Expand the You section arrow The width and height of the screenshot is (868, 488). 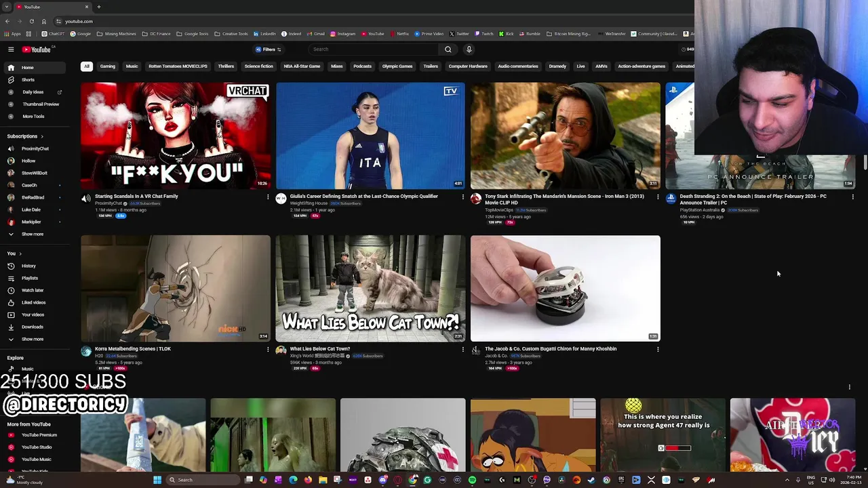click(20, 253)
